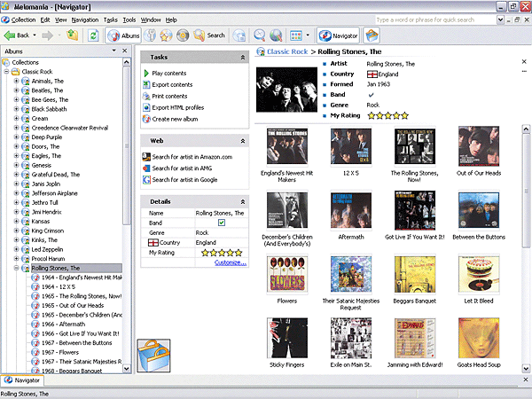Click the Play contents task icon

coord(146,73)
